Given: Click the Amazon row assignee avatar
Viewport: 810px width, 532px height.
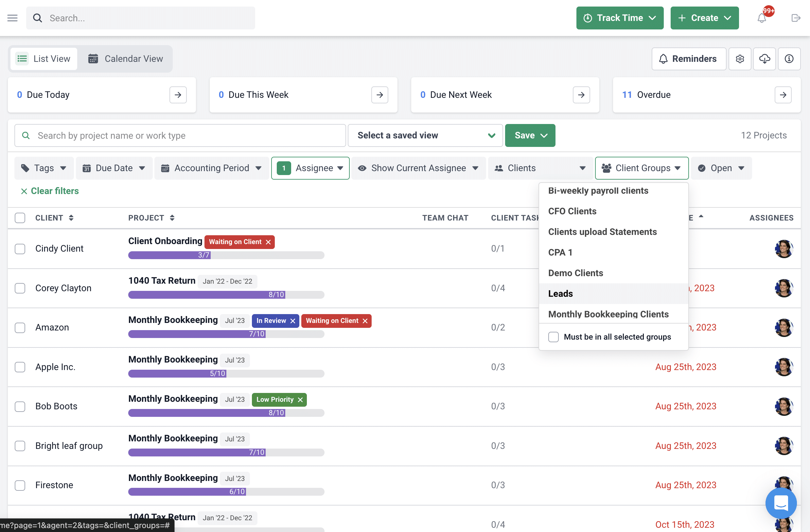Looking at the screenshot, I should point(784,328).
